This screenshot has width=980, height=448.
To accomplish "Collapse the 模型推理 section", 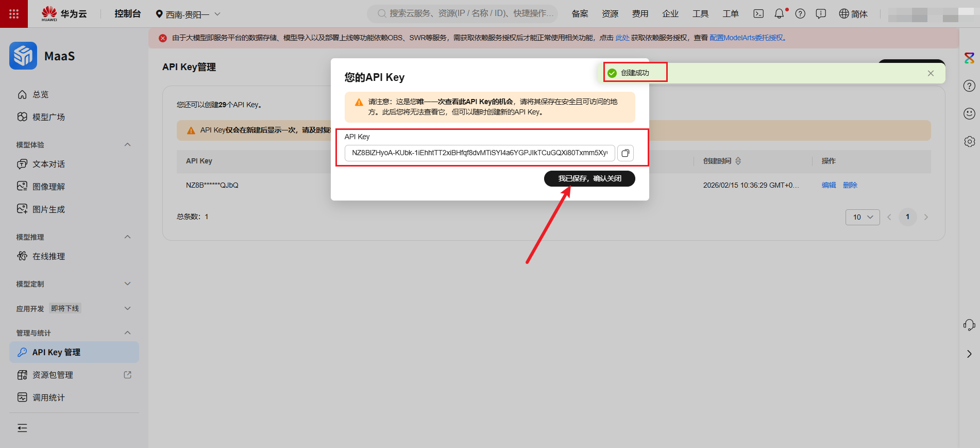I will coord(128,237).
